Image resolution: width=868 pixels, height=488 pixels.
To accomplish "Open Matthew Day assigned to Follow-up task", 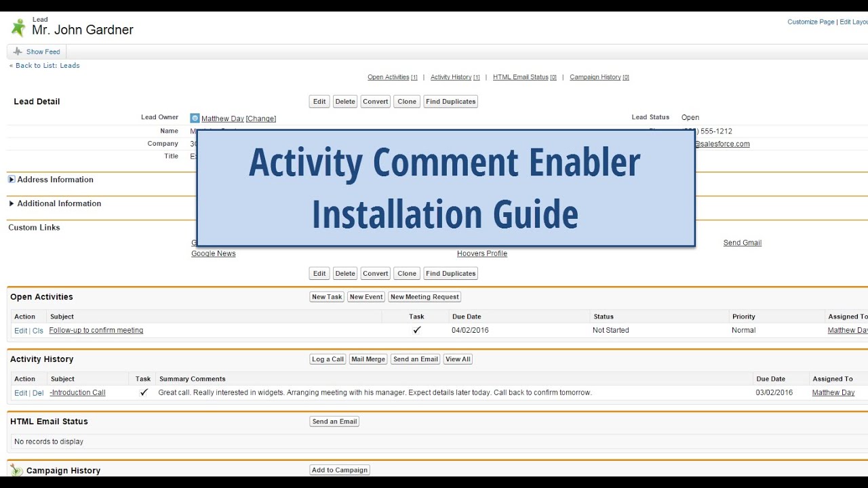I will pos(848,331).
